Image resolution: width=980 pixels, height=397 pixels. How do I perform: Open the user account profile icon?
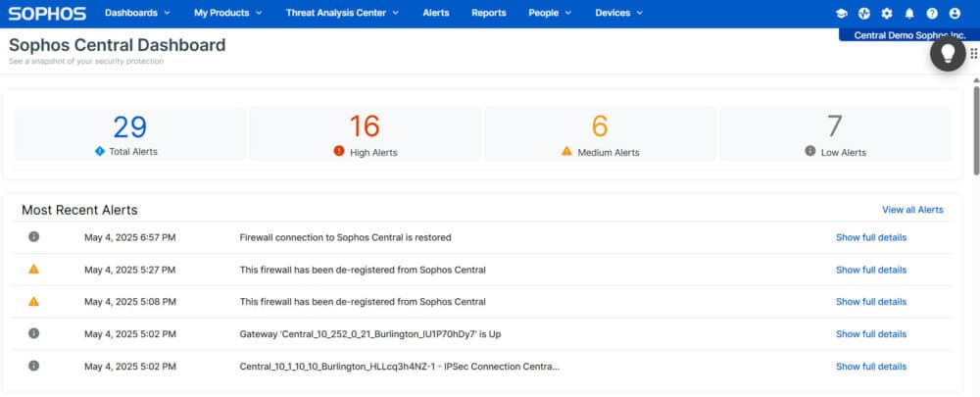(955, 13)
